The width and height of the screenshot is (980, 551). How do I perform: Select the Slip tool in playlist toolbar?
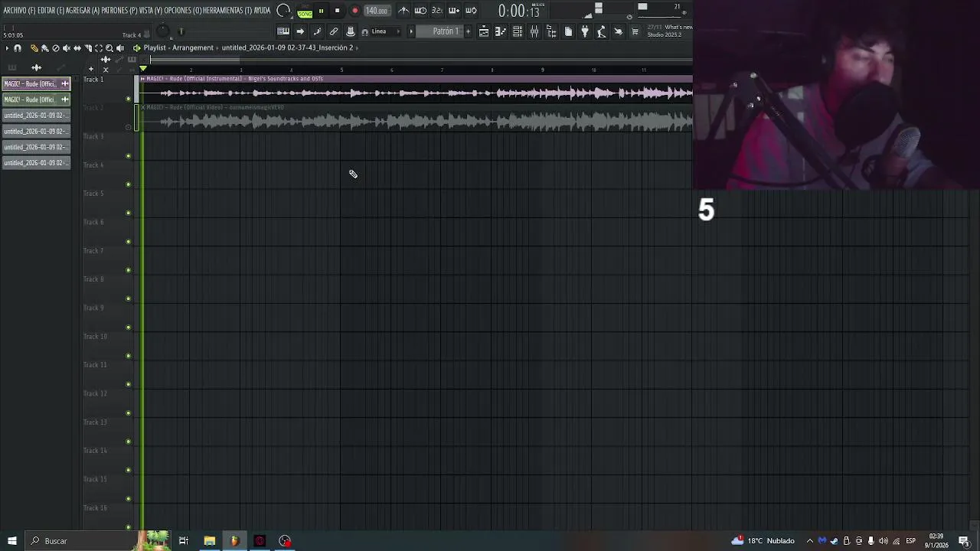pos(77,48)
